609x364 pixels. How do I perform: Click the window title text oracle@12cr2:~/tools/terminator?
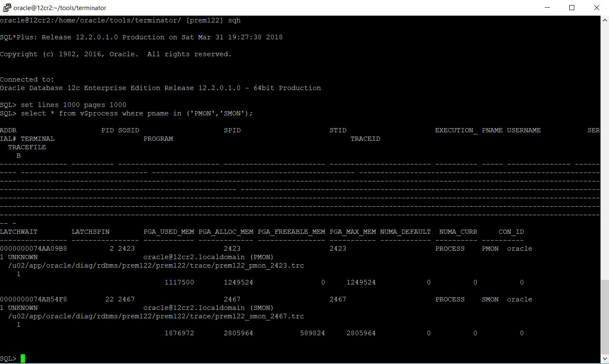click(60, 8)
